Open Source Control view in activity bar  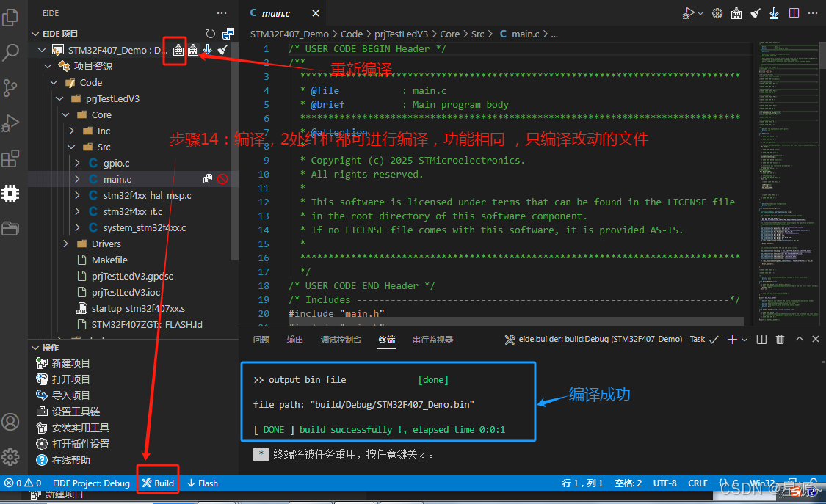tap(10, 88)
